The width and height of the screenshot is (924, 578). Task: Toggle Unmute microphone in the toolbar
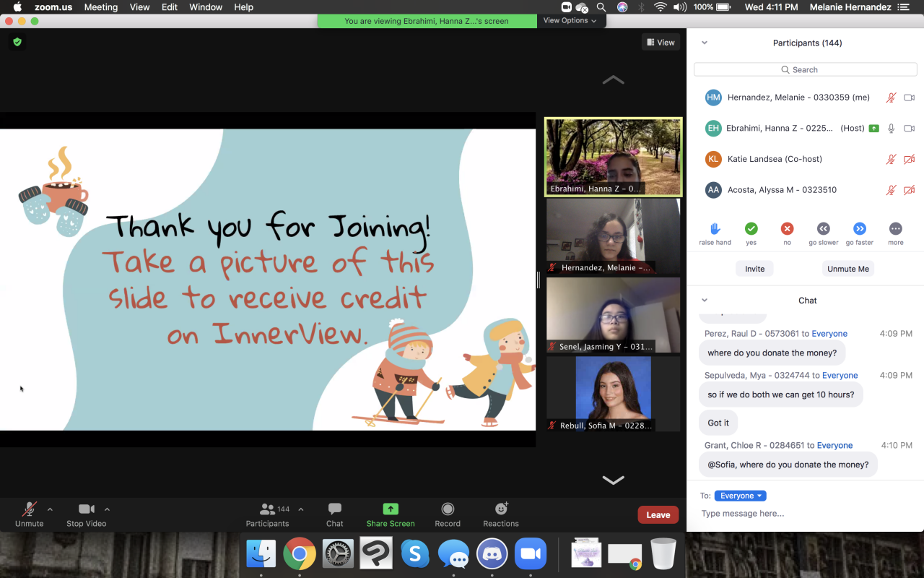[29, 509]
